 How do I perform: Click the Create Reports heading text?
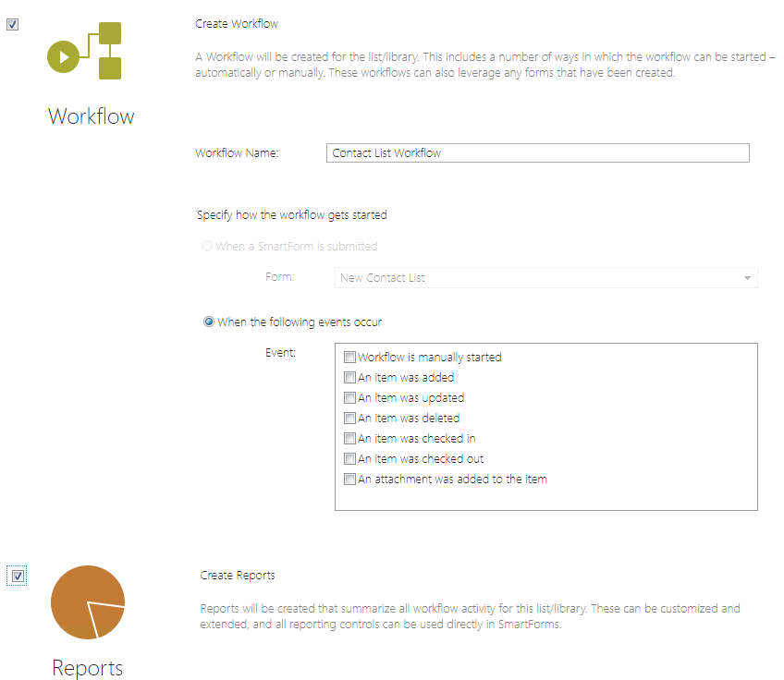pos(238,575)
